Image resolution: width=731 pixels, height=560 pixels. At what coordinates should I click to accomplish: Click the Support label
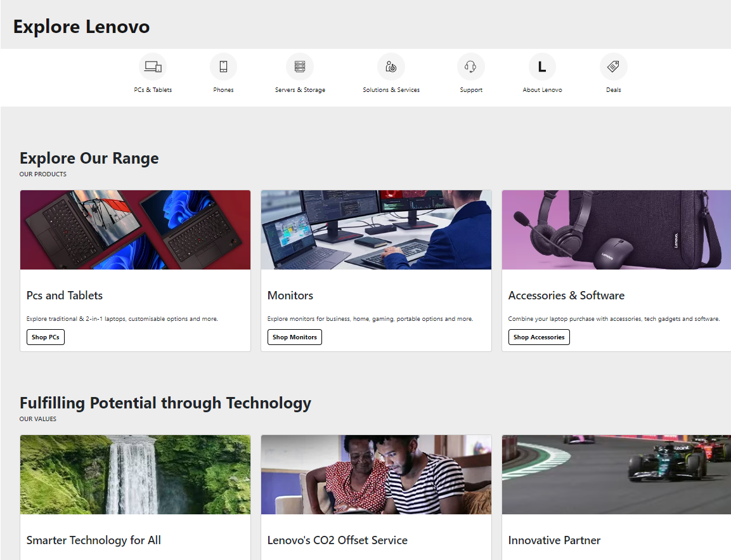(x=471, y=90)
